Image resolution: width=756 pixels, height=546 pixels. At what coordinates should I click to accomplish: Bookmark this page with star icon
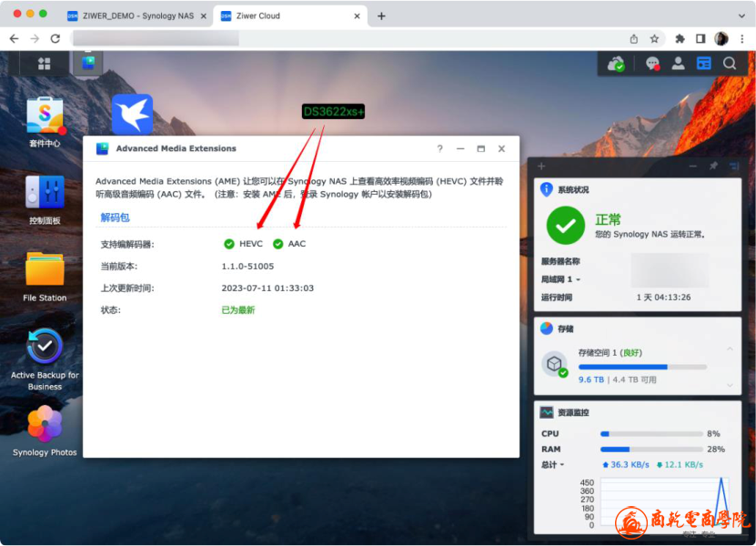(654, 38)
